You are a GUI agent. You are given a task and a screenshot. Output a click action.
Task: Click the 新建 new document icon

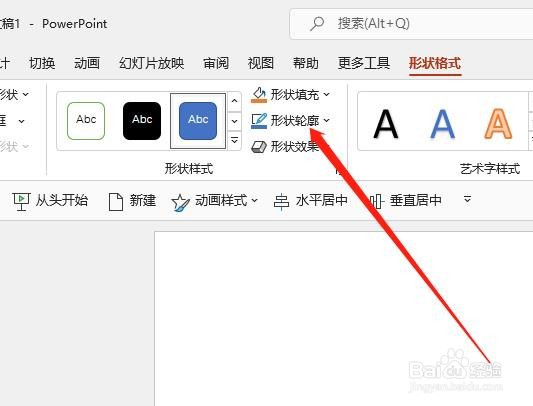tap(116, 202)
